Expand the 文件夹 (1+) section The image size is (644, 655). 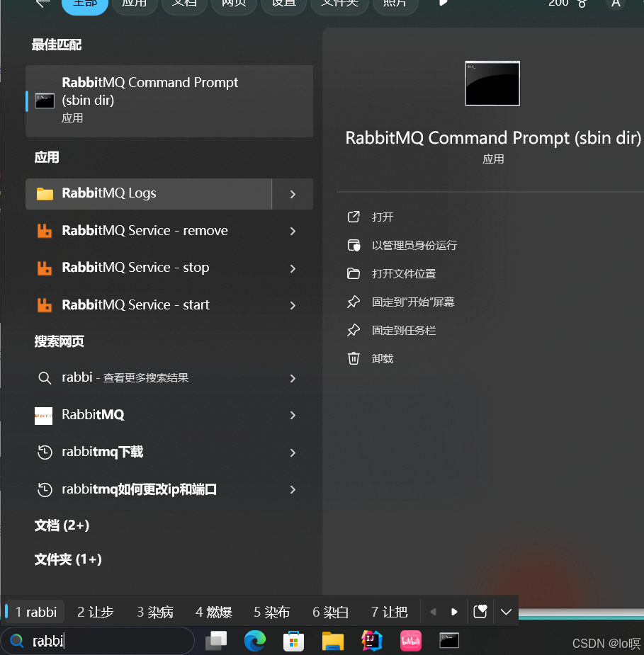pyautogui.click(x=68, y=559)
